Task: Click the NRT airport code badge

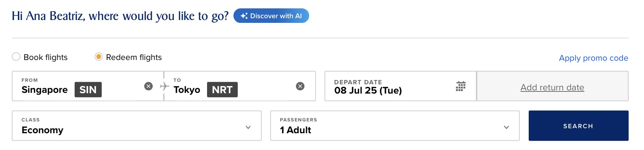Action: point(222,90)
